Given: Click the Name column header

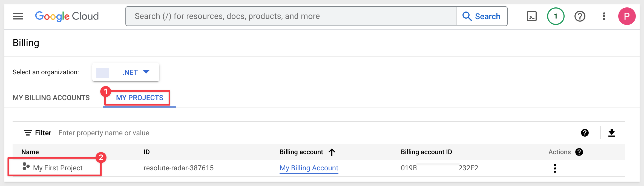Looking at the screenshot, I should (30, 152).
